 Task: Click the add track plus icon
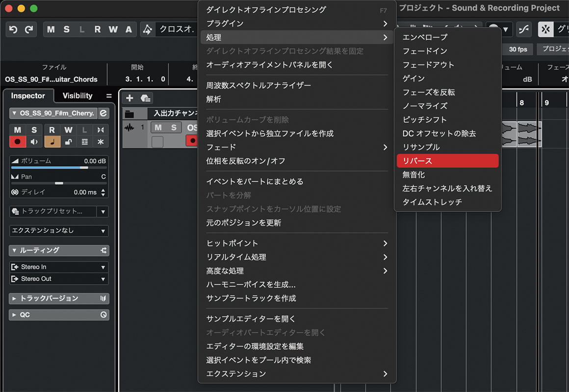tap(129, 98)
